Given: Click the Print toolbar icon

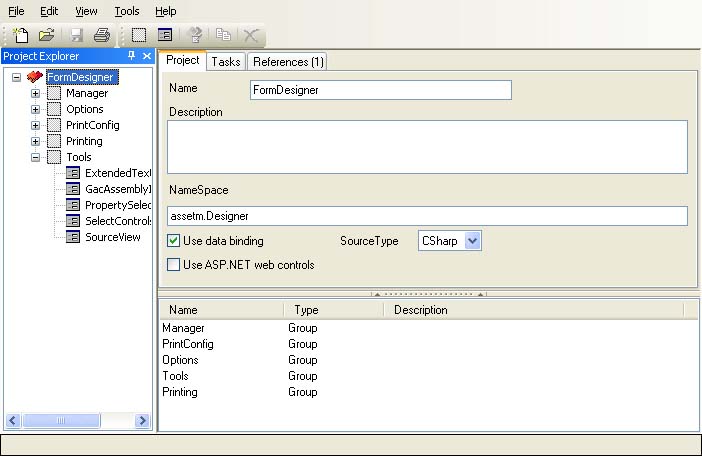Looking at the screenshot, I should click(x=102, y=35).
